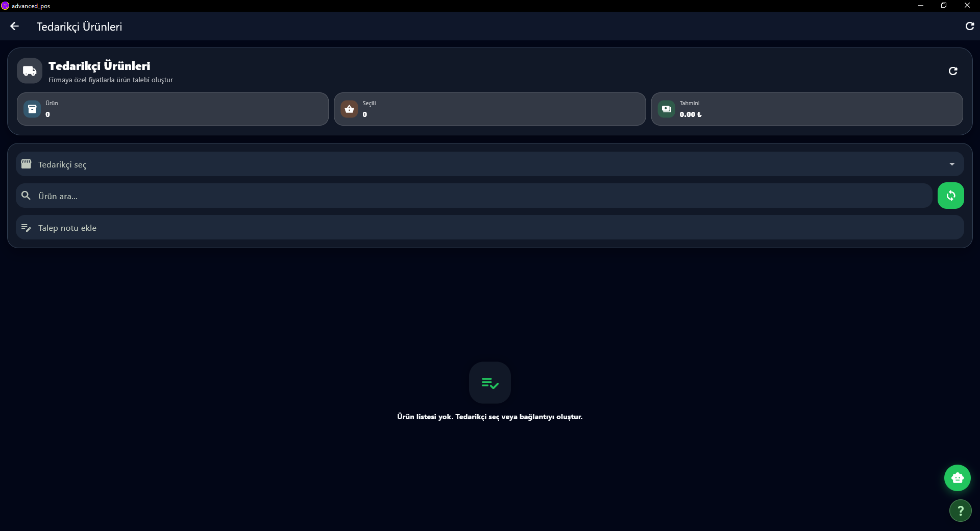Click the Seçili count card
Screen dimensions: 980x531
click(x=490, y=109)
